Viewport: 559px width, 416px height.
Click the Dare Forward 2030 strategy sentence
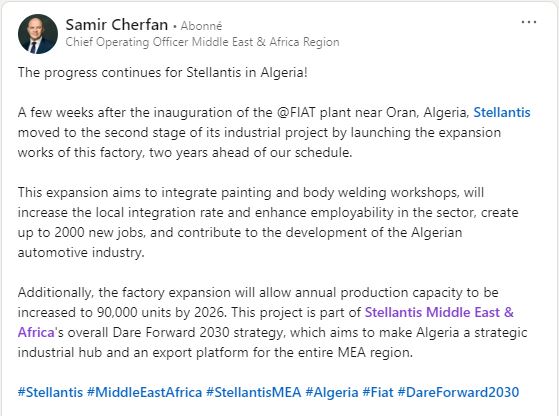tap(273, 333)
